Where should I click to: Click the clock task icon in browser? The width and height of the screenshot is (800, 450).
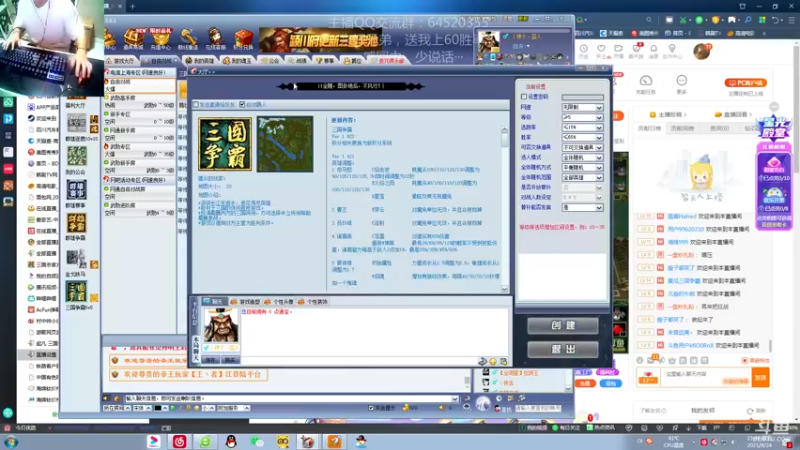[x=645, y=84]
